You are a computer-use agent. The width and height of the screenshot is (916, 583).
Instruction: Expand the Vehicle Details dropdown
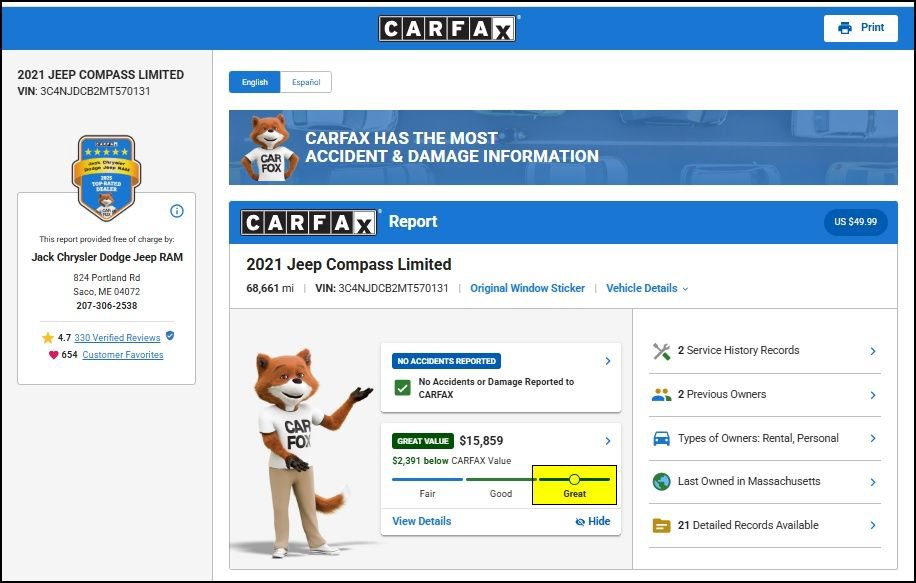[647, 288]
